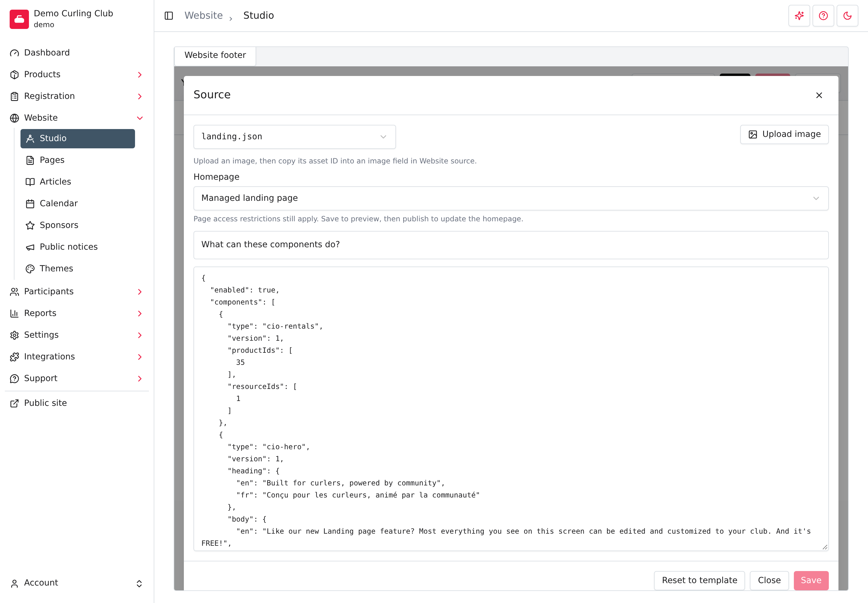Image resolution: width=868 pixels, height=603 pixels.
Task: Expand the Registration menu chevron
Action: coord(140,96)
